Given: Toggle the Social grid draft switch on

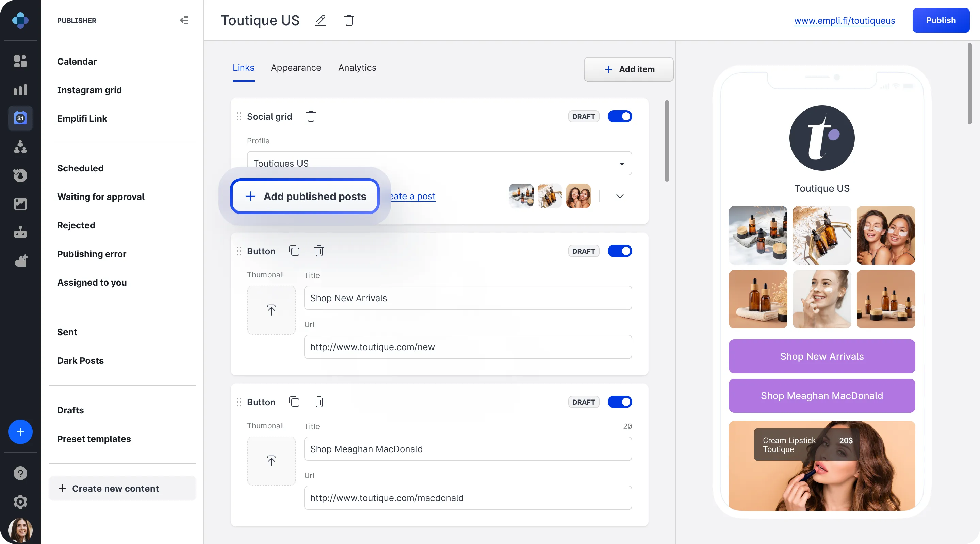Looking at the screenshot, I should coord(619,117).
